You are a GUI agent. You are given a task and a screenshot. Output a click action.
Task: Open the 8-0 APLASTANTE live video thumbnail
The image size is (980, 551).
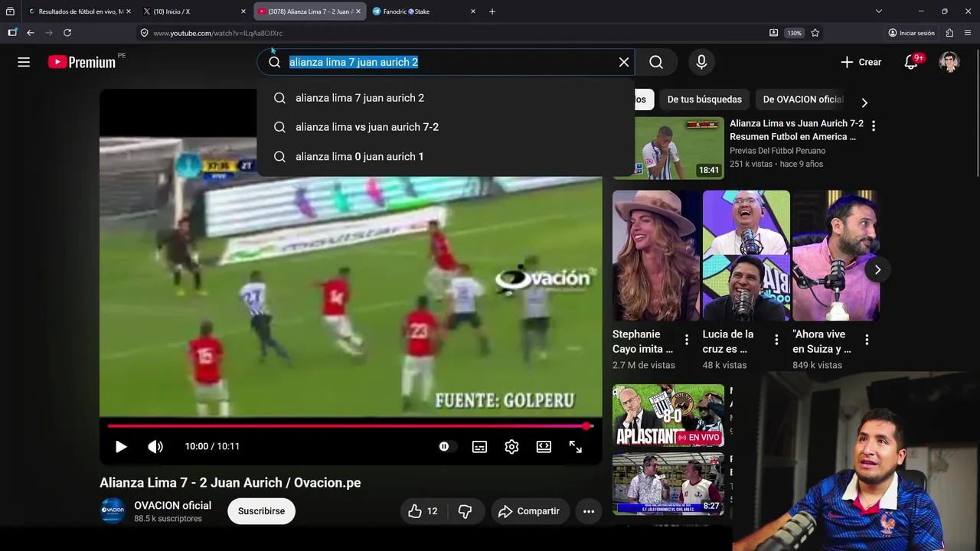(x=668, y=416)
